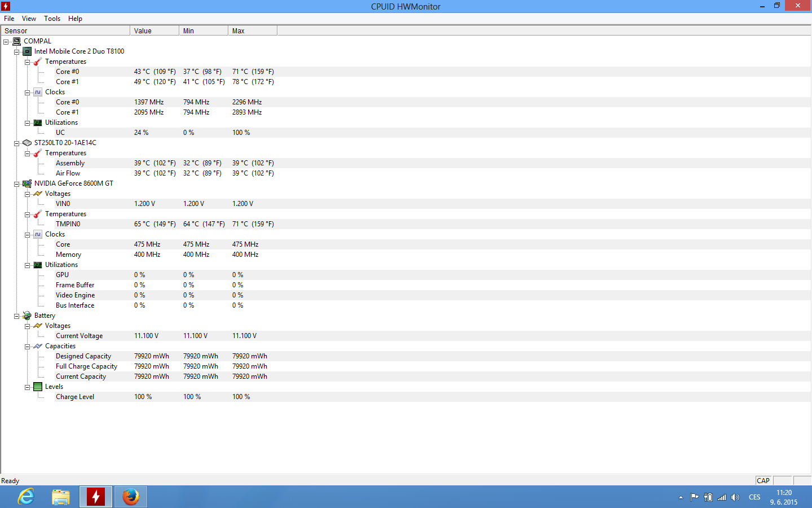
Task: Select the Designed Capacity row
Action: click(405, 356)
